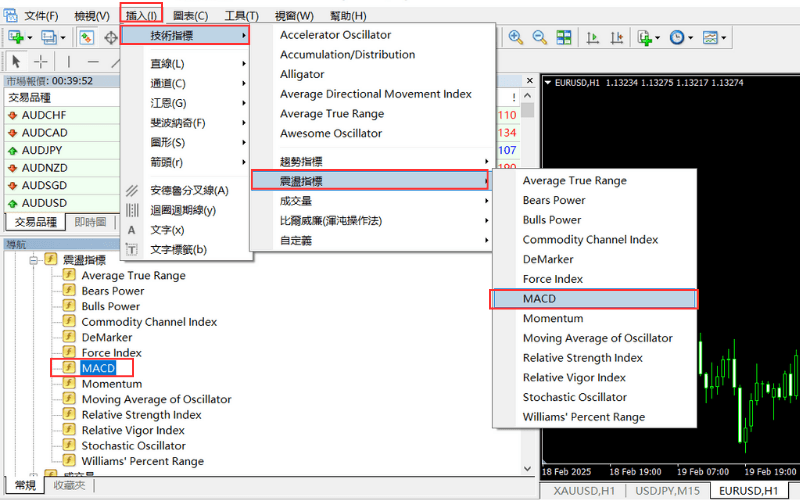Click the Indicators list toolbar icon
Image resolution: width=800 pixels, height=500 pixels.
(x=645, y=37)
